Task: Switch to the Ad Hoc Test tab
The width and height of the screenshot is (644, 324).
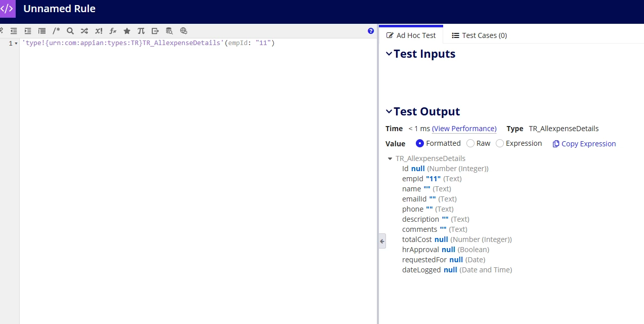Action: 411,35
